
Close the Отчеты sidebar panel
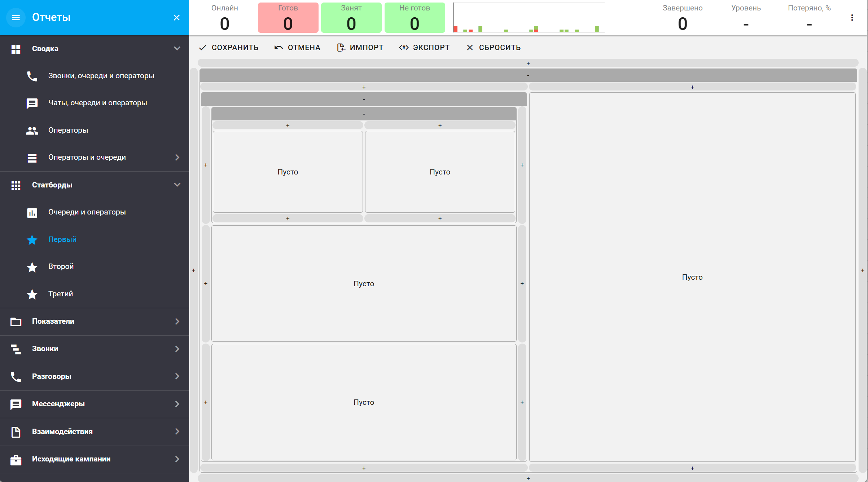(x=176, y=17)
